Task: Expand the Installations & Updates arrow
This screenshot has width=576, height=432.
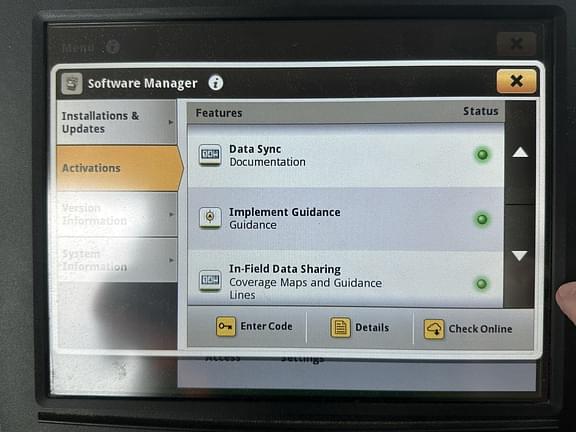Action: click(171, 122)
